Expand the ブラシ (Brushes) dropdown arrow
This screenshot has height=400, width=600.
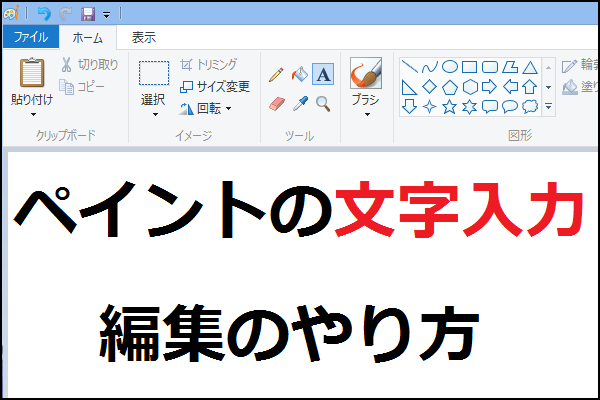point(365,114)
